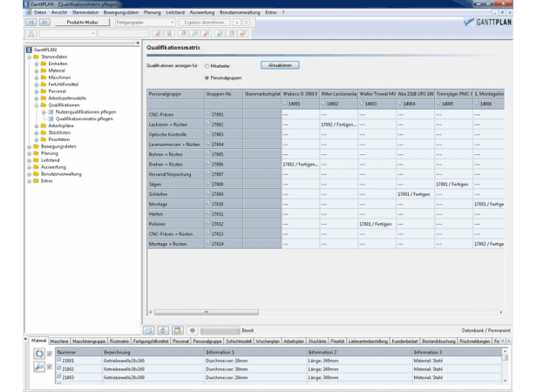Toggle checkbox next to the reload icon

50,354
